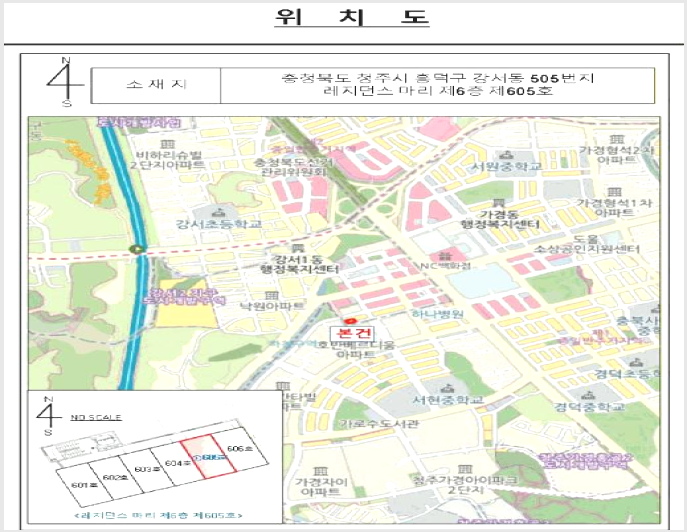This screenshot has height=532, width=687.
Task: Click the 서원중학교 text label
Action: coord(506,167)
